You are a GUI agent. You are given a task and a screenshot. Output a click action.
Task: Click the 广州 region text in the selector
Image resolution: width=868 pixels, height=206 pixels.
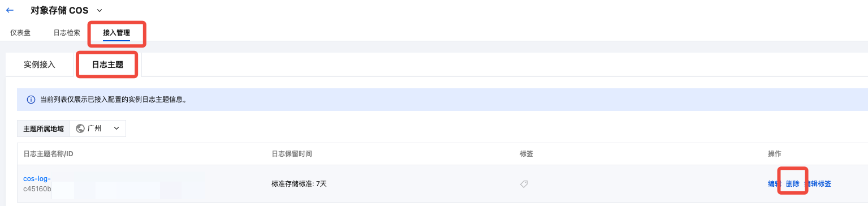94,128
